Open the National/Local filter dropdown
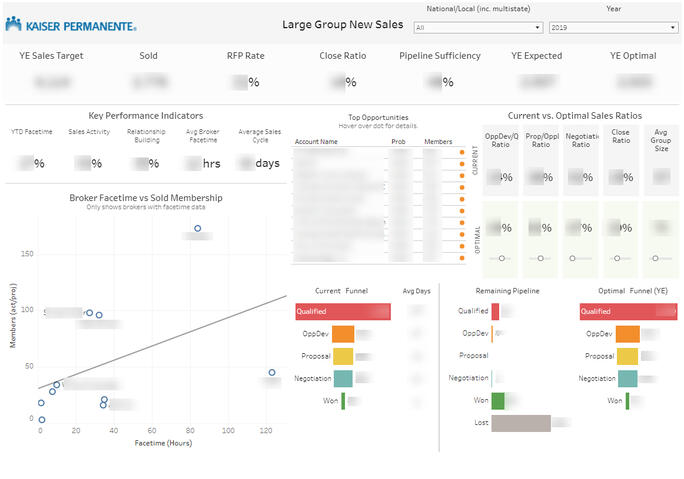684x479 pixels. click(x=478, y=28)
